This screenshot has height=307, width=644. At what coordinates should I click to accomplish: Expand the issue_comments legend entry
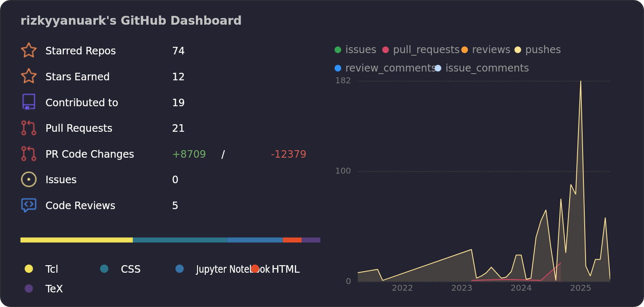click(438, 68)
